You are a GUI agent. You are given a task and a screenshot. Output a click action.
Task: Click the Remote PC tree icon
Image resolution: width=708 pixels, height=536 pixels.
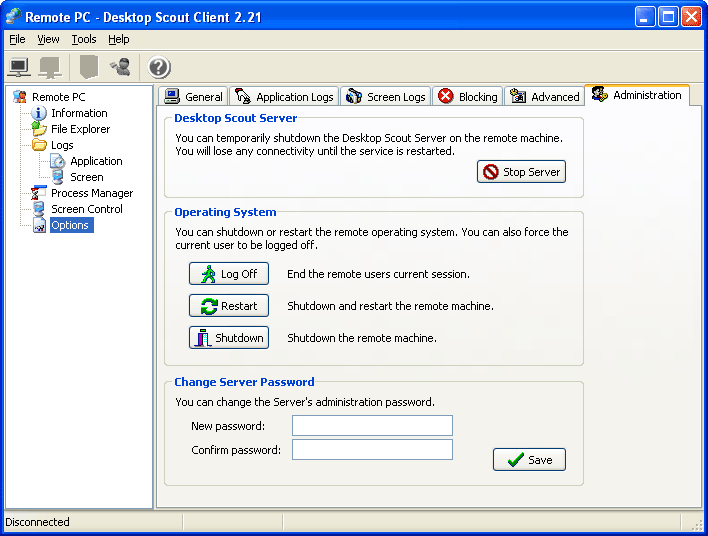[x=20, y=97]
